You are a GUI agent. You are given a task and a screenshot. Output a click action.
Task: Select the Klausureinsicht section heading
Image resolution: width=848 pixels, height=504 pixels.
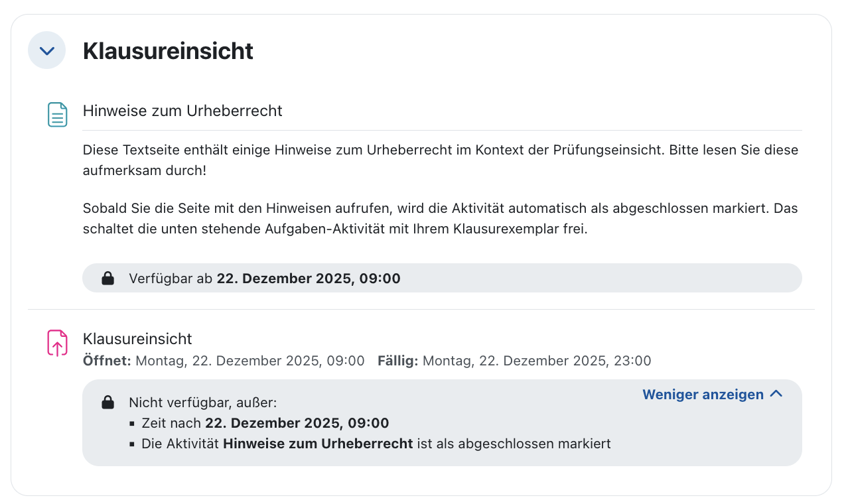pos(168,50)
